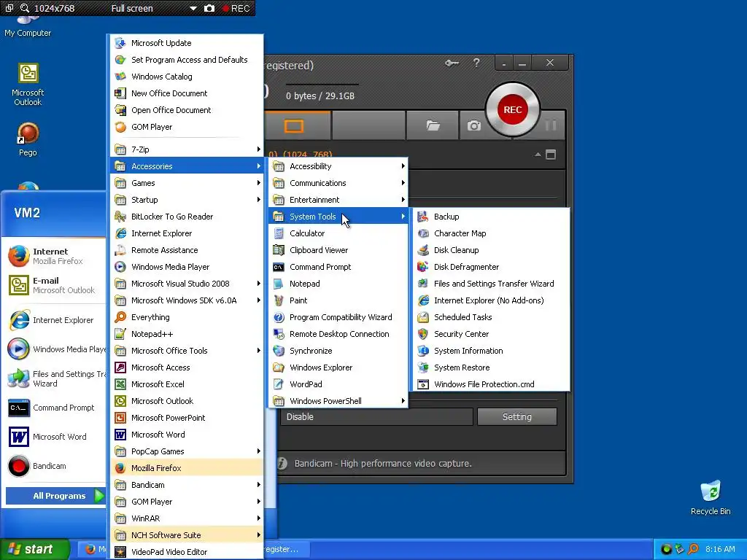Click Program Compatibility Wizard icon

279,317
